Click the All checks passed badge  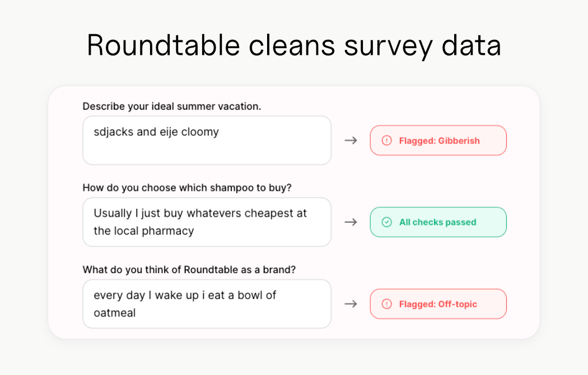(x=438, y=222)
